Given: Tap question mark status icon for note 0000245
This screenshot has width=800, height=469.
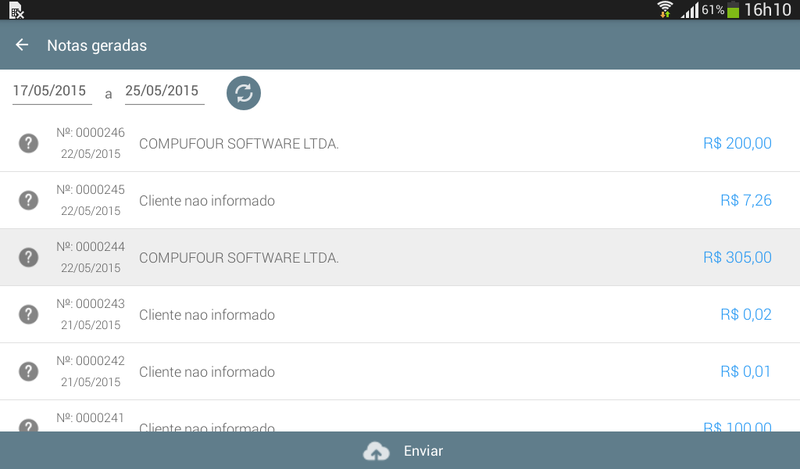Looking at the screenshot, I should 29,200.
